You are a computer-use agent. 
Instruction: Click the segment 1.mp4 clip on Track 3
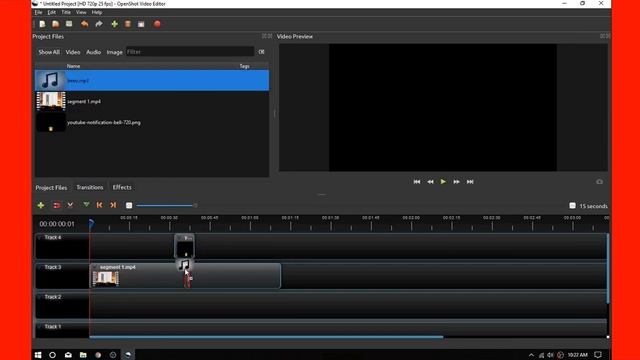(185, 276)
